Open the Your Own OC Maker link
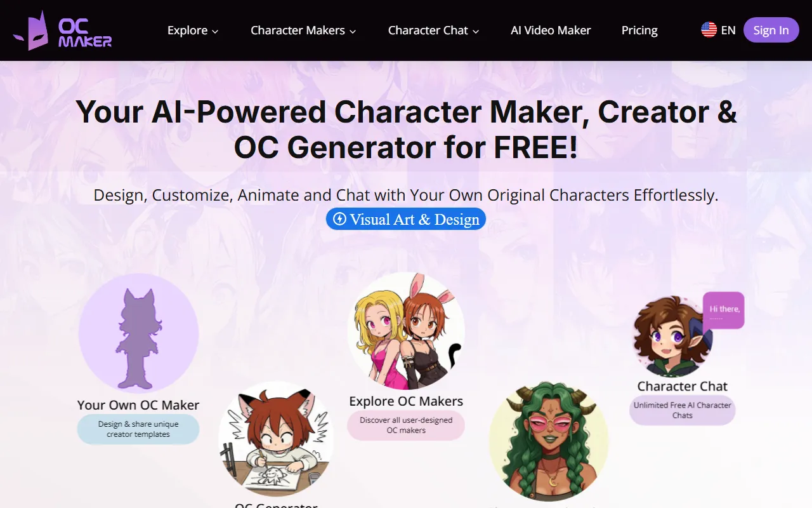Viewport: 812px width, 508px height. [x=138, y=405]
